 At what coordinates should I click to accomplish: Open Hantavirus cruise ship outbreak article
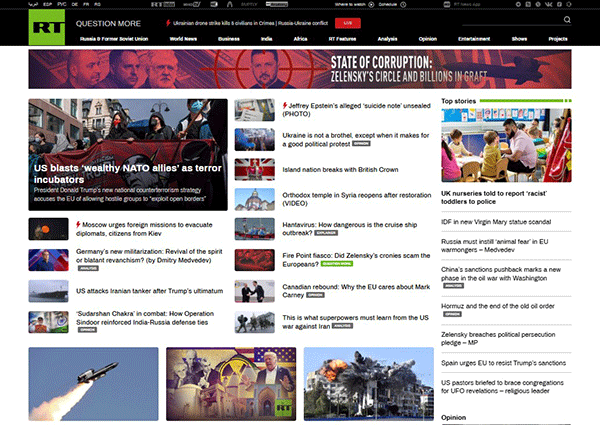click(349, 228)
